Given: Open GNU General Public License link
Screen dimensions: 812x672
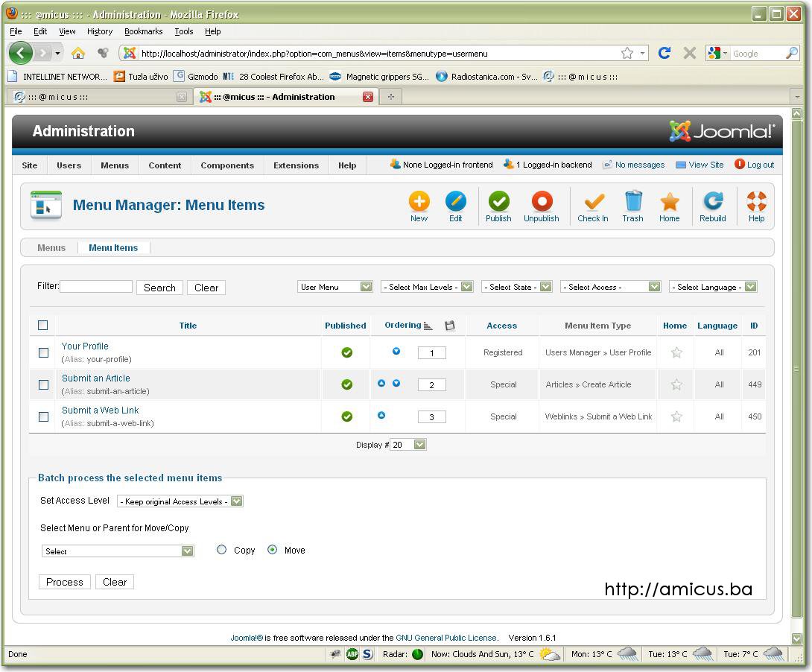Looking at the screenshot, I should tap(446, 638).
